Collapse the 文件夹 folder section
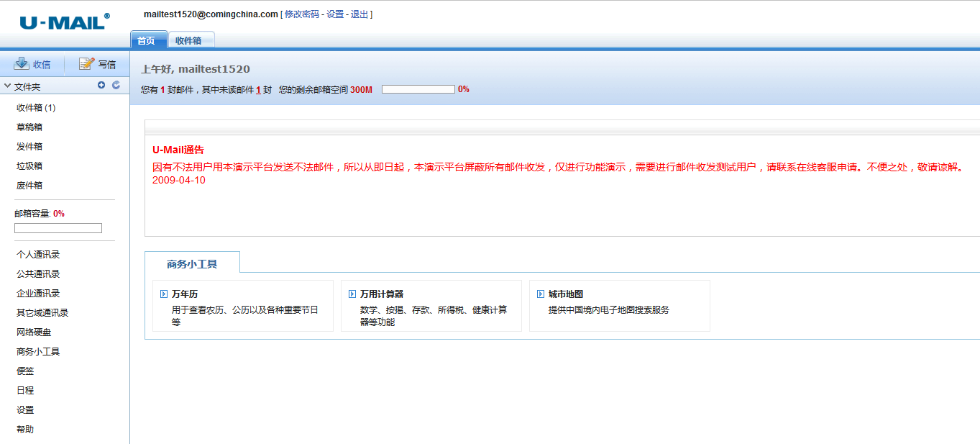The image size is (980, 444). tap(7, 86)
